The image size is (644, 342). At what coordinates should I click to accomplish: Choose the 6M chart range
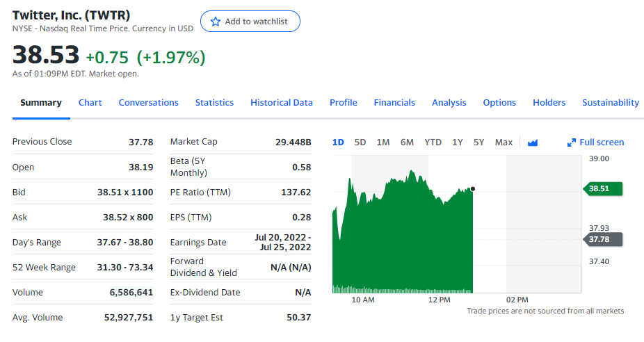(407, 142)
